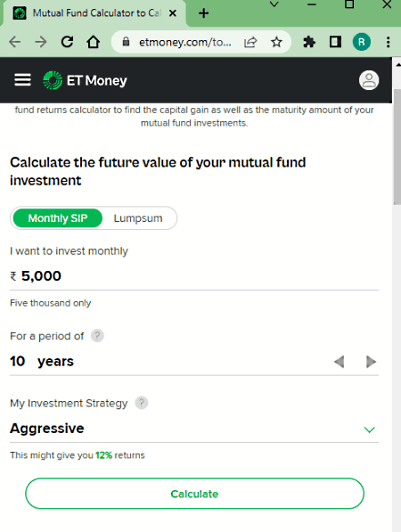Show help for 'For a period of'
401x532 pixels.
pyautogui.click(x=97, y=336)
